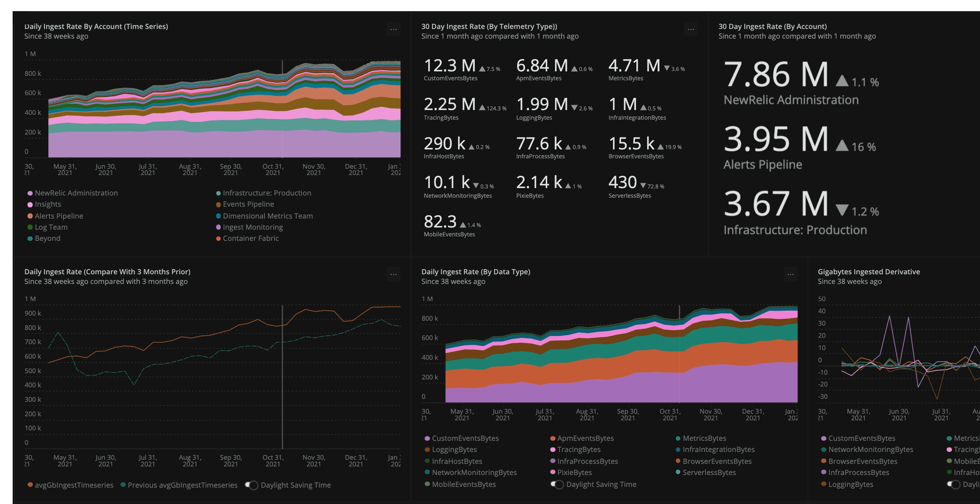
Task: Click Previous avgGbIngestTimeseries legend item
Action: (182, 485)
